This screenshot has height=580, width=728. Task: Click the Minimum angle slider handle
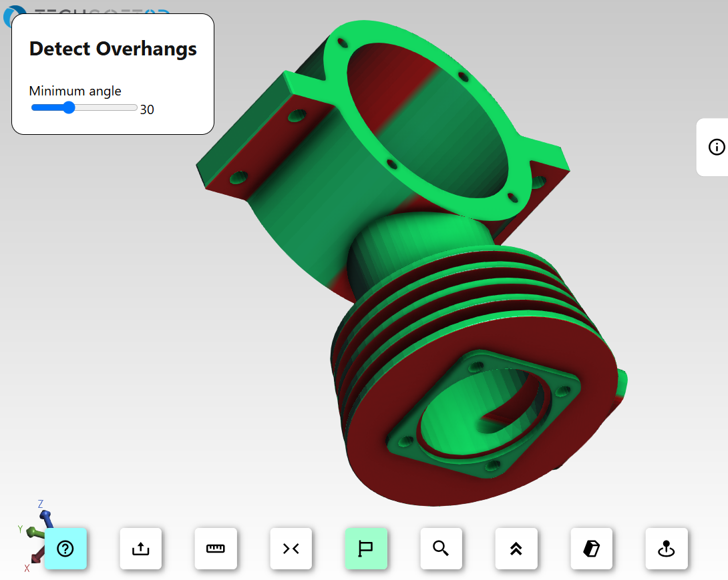69,107
